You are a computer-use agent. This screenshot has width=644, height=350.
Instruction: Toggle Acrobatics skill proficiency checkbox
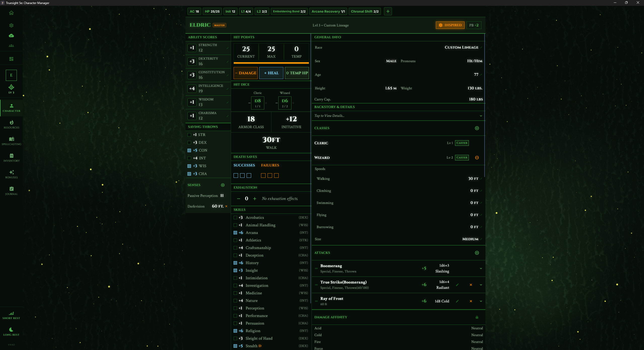(x=235, y=218)
